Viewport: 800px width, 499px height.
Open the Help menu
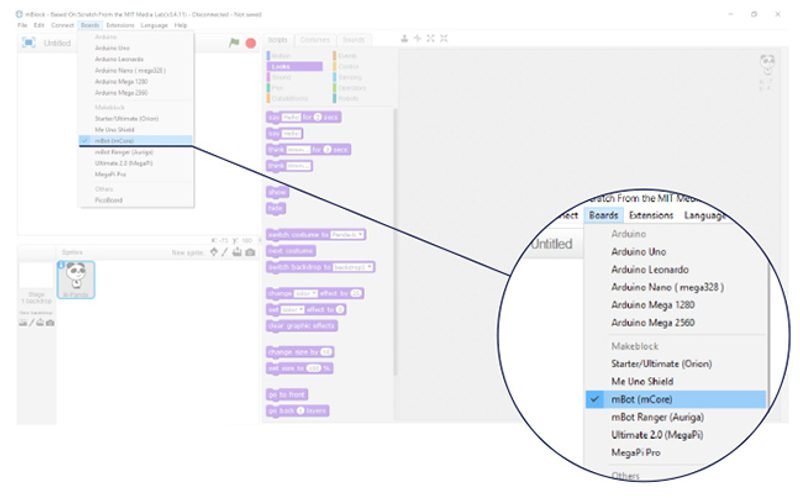coord(181,25)
